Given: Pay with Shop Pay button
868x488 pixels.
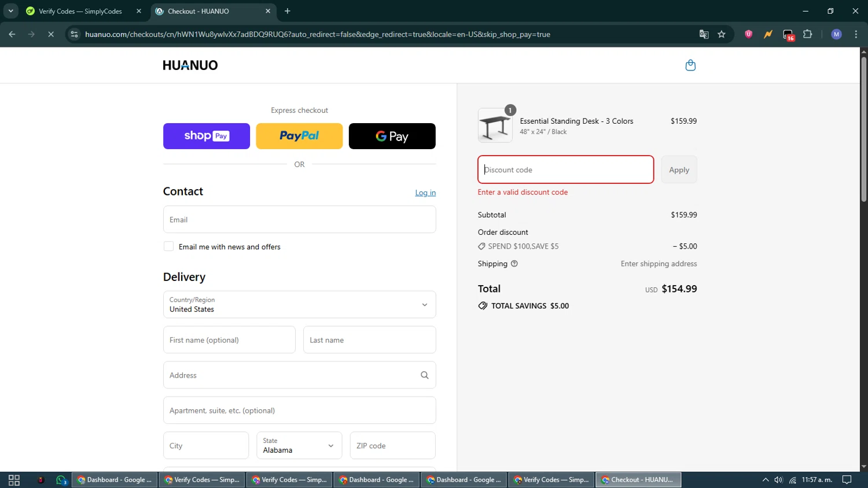Looking at the screenshot, I should click(207, 136).
